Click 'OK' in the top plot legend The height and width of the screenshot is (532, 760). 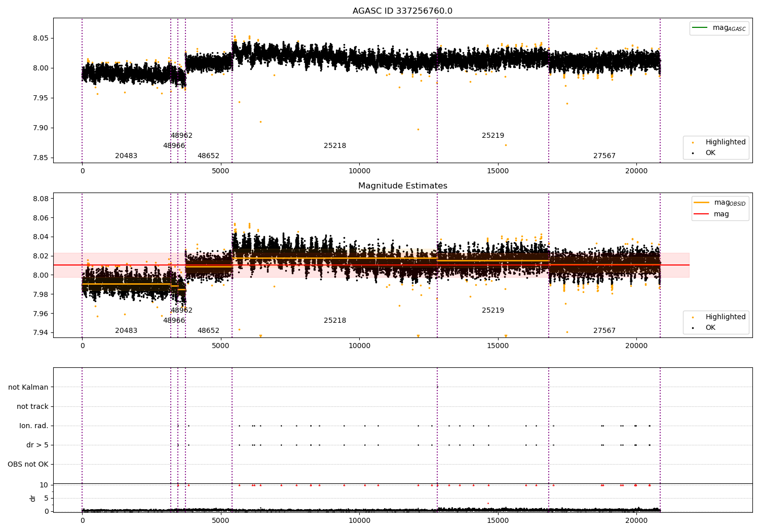coord(710,153)
